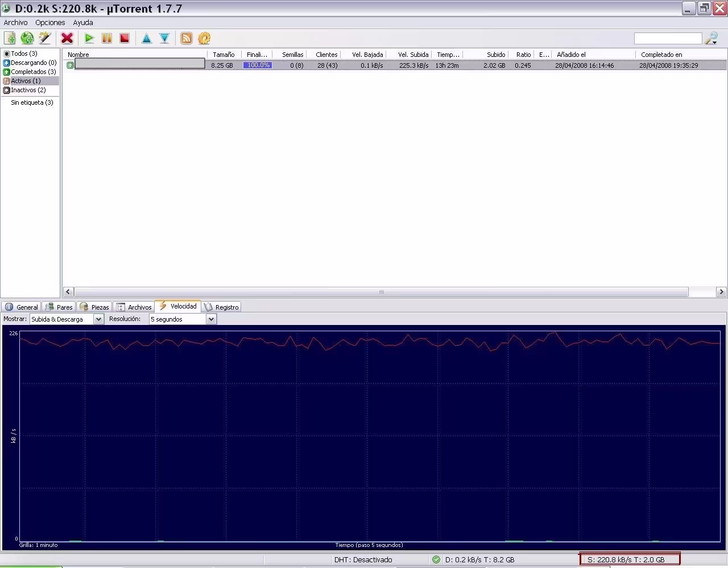This screenshot has height=568, width=728.
Task: Open the Resolución 5 segundos dropdown
Action: pyautogui.click(x=183, y=319)
